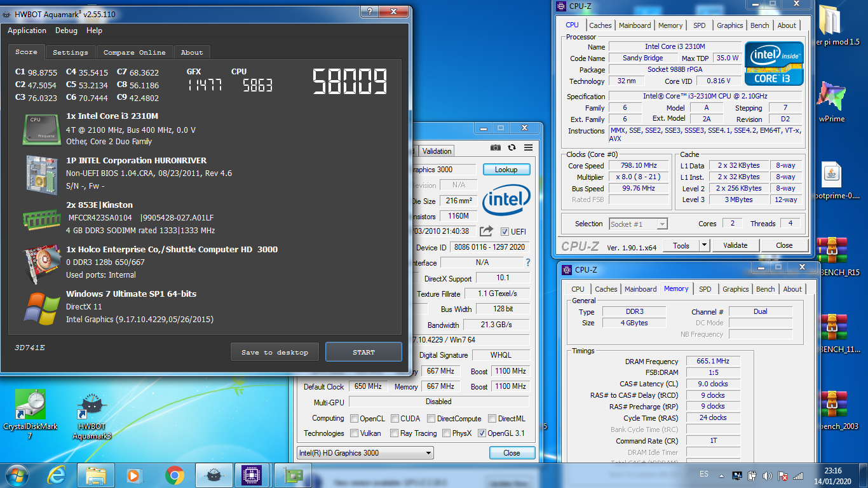Viewport: 868px width, 488px height.
Task: Toggle the Ray Tracing checkbox
Action: (x=393, y=433)
